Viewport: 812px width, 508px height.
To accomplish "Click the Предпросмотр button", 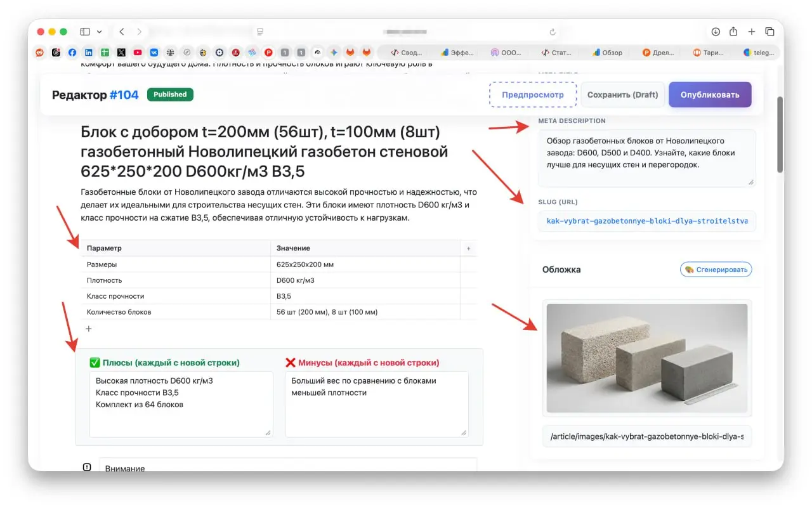I will 533,94.
